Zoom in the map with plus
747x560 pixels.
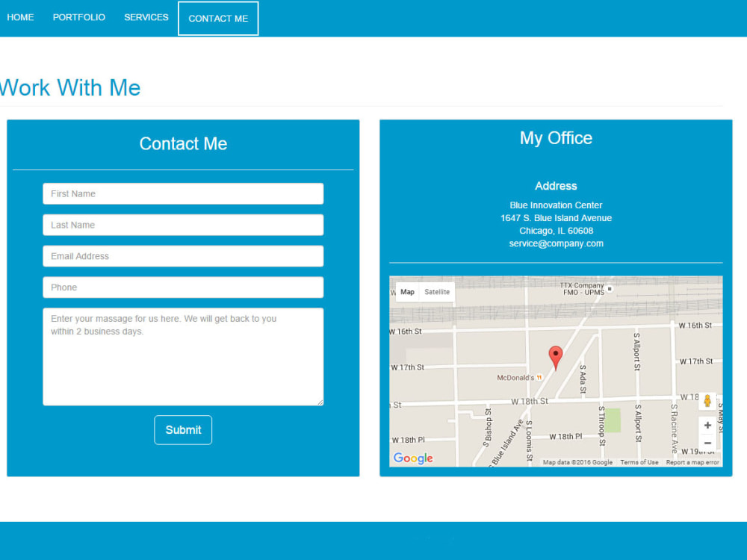pyautogui.click(x=707, y=426)
